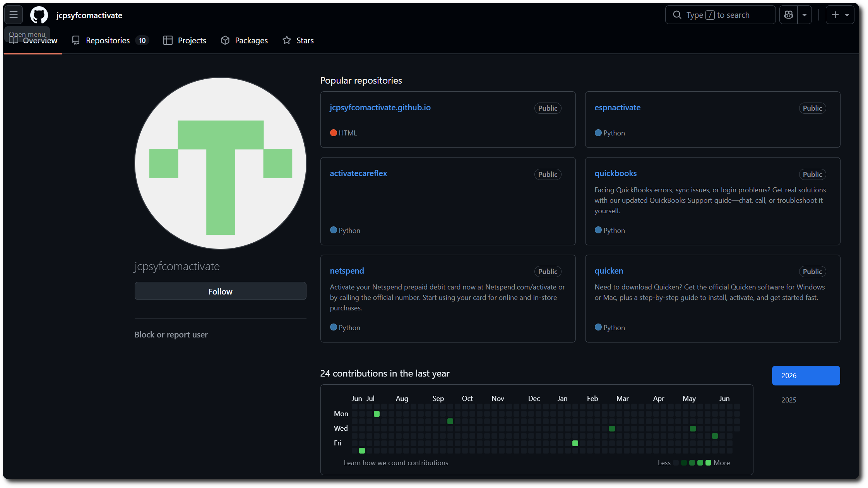The width and height of the screenshot is (868, 488).
Task: Open the hamburger navigation menu
Action: point(14,15)
